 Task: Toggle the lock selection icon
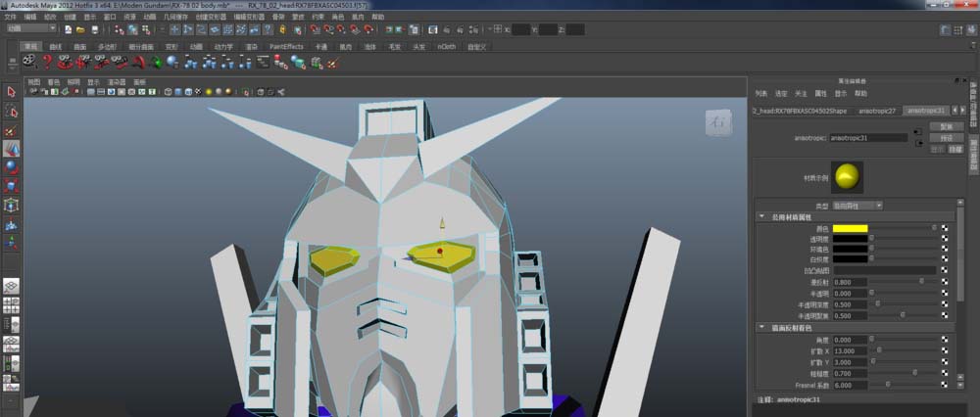pos(282,29)
